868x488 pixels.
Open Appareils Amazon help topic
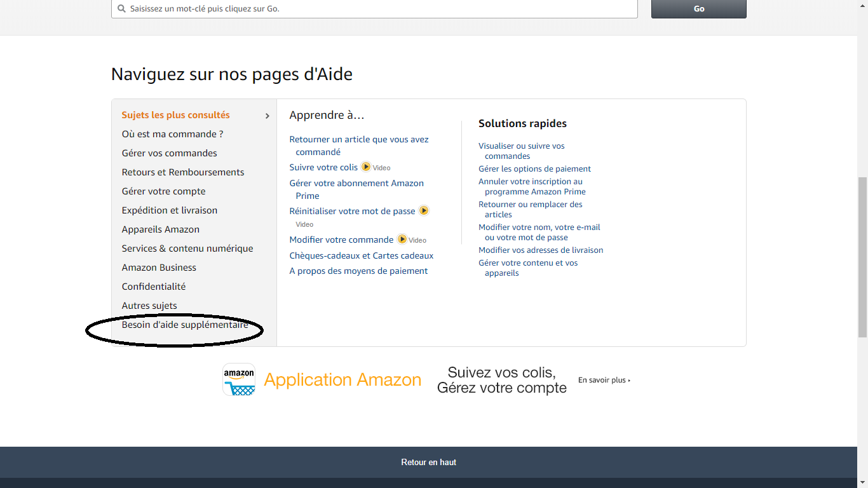click(160, 229)
